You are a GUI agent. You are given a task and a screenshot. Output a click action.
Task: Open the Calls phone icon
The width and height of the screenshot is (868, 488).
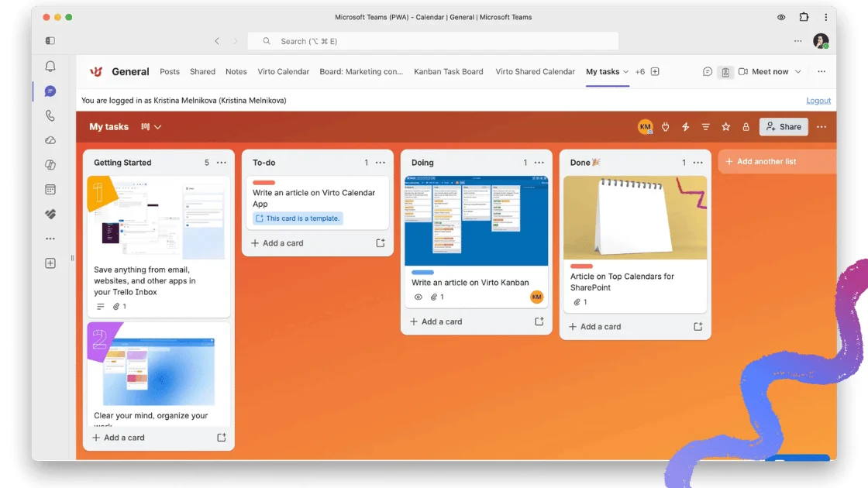click(x=50, y=115)
